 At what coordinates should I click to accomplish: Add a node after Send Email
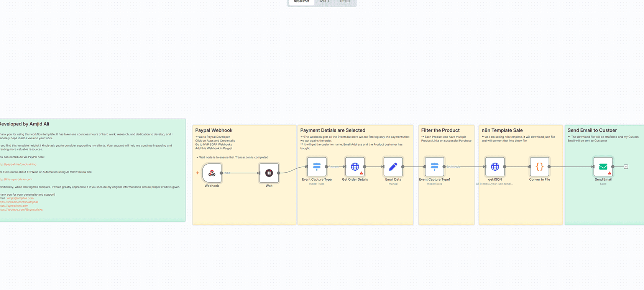point(626,166)
